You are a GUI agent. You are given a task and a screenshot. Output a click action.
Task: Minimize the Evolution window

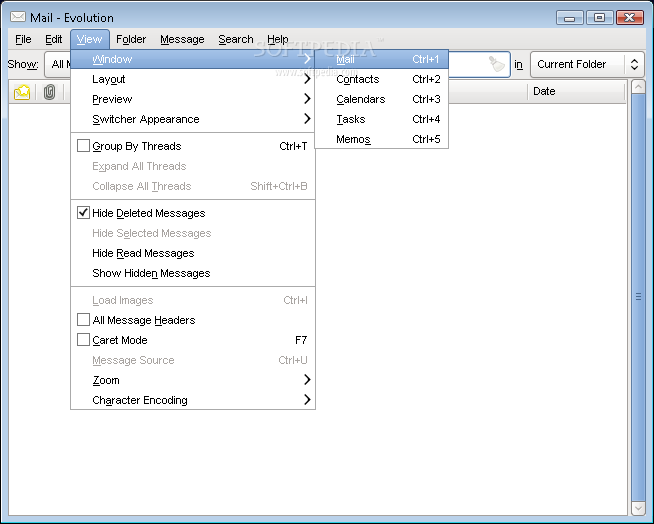point(569,18)
